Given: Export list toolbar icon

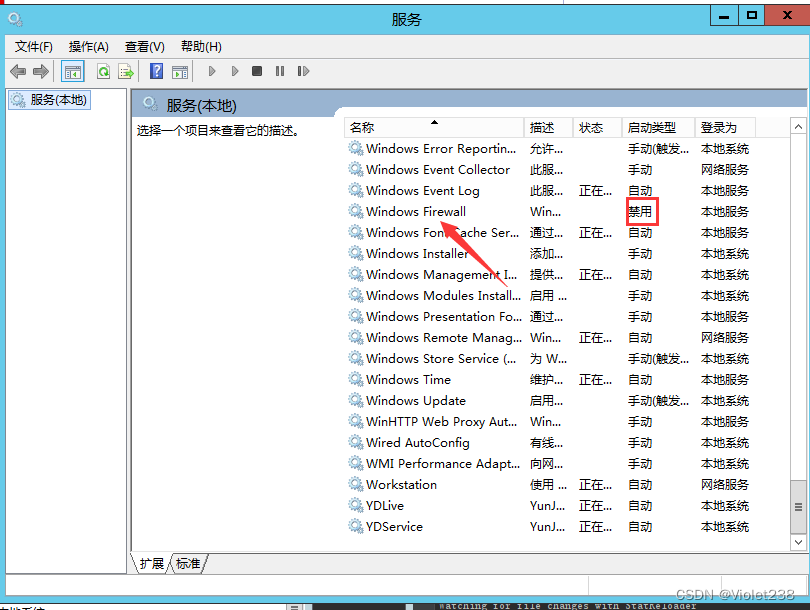Looking at the screenshot, I should pos(126,71).
